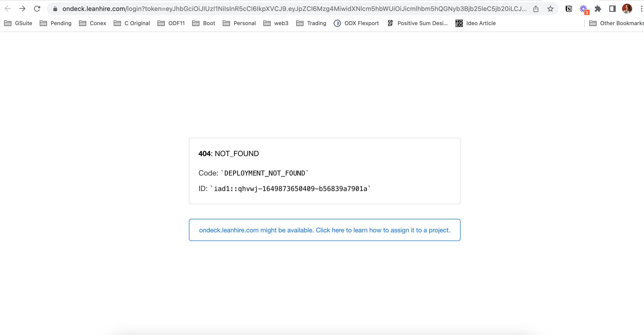The height and width of the screenshot is (335, 644).
Task: Click the purple extension with badge 3
Action: coord(584,9)
